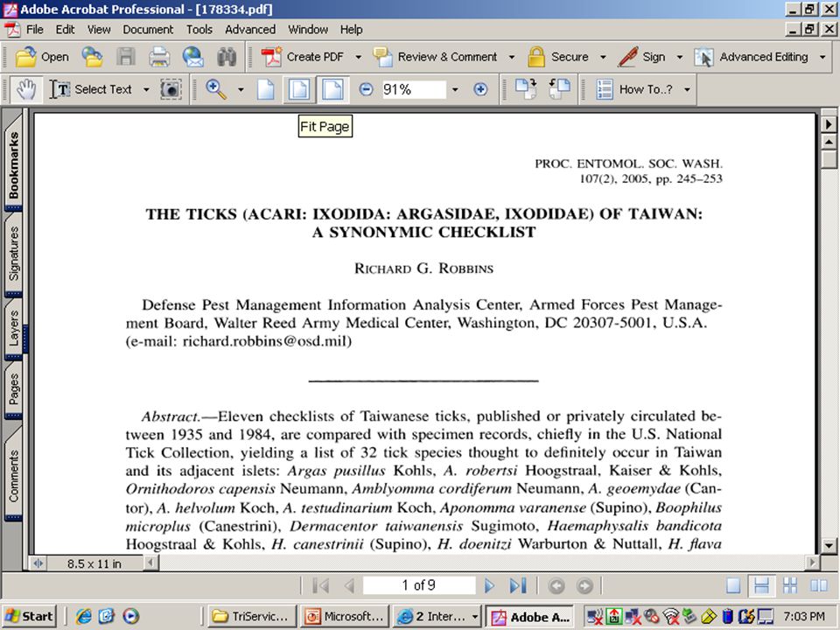Jump to last page button
This screenshot has width=840, height=630.
tap(517, 585)
